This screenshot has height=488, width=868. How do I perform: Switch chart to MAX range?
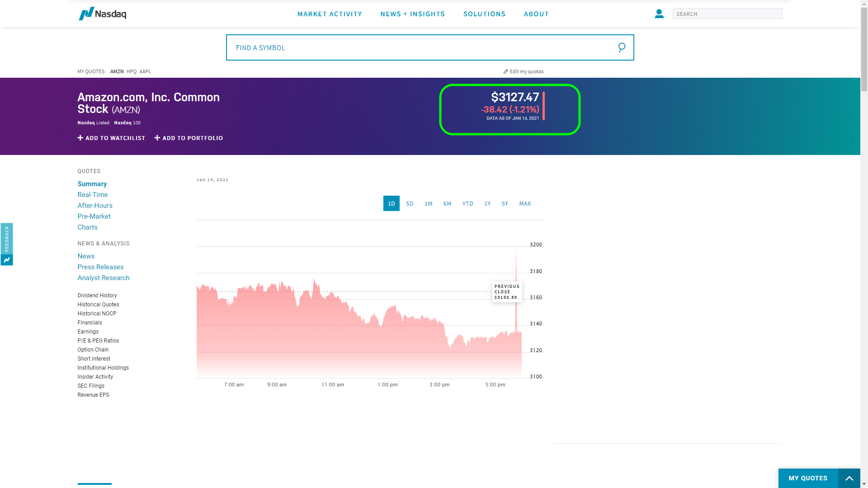pos(525,204)
